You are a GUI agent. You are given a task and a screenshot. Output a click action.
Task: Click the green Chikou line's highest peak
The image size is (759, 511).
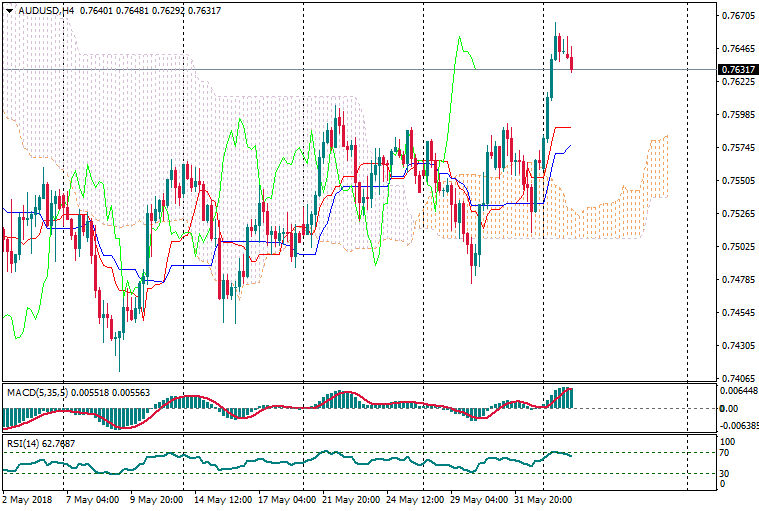pos(459,38)
